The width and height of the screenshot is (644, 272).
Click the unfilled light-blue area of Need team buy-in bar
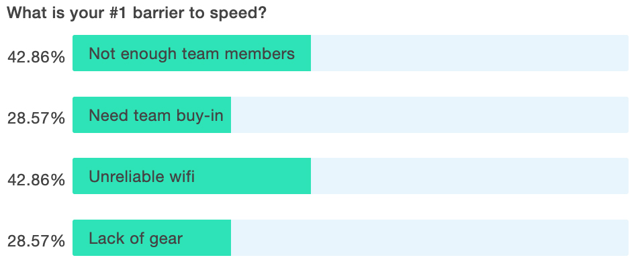tap(430, 115)
